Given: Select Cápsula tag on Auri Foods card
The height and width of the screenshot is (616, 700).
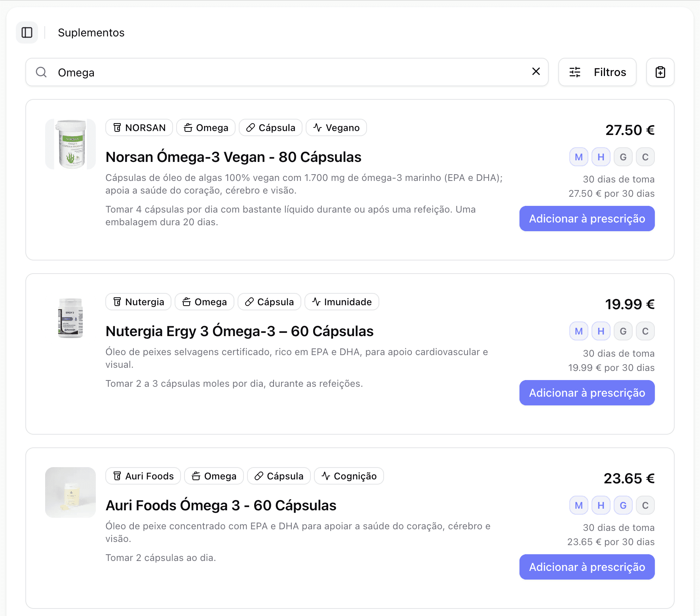Looking at the screenshot, I should point(279,476).
